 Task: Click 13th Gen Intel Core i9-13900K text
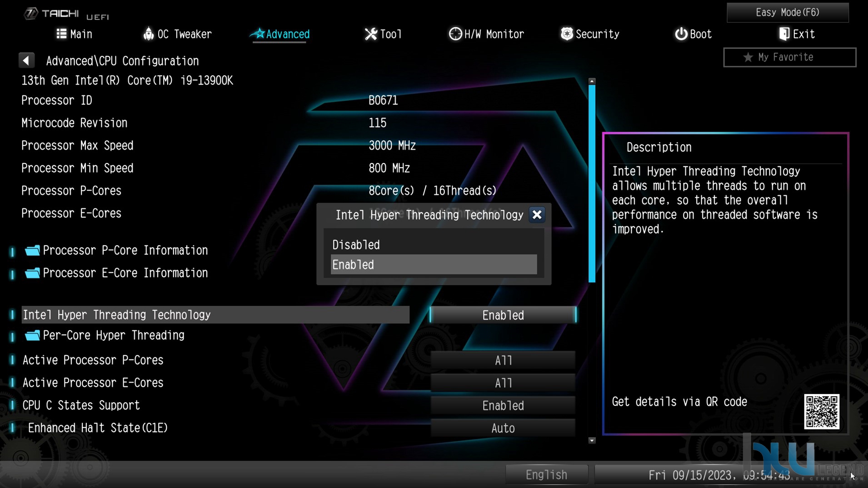127,80
